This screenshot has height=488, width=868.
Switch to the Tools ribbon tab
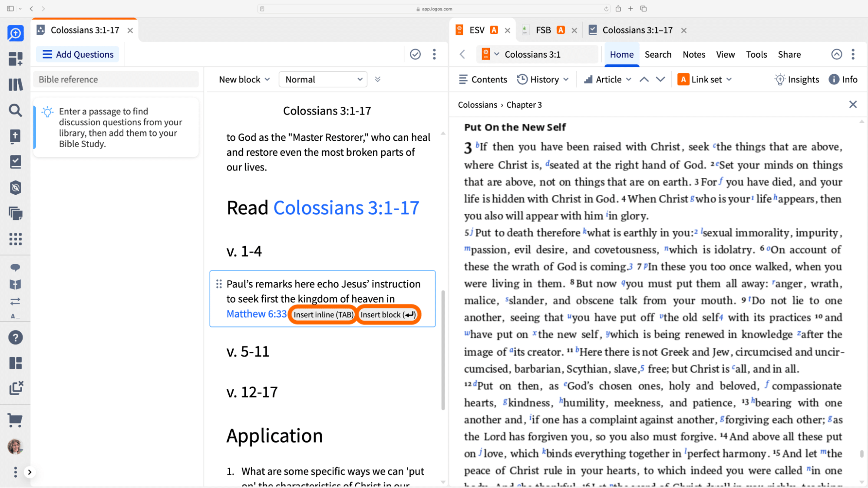tap(756, 54)
